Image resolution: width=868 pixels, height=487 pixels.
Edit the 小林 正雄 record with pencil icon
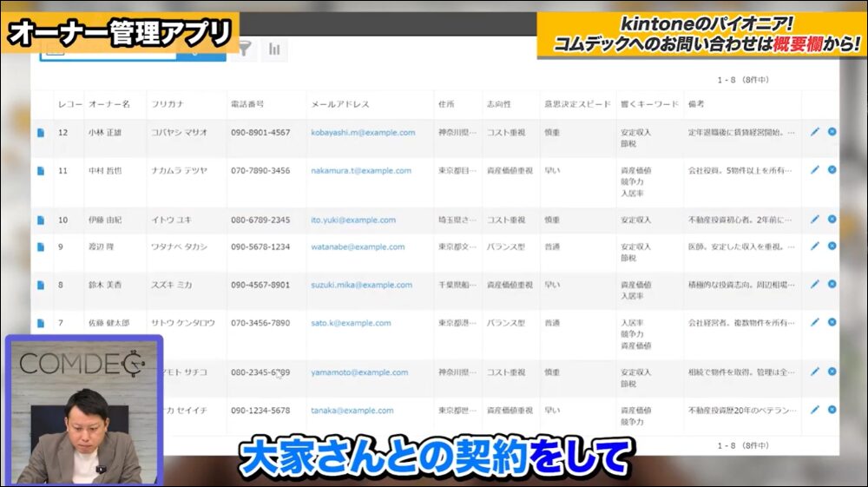(814, 132)
